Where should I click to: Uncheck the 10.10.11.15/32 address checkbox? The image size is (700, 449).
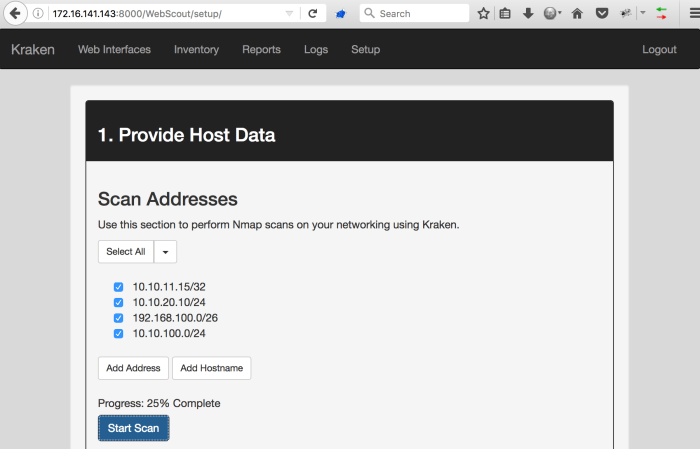coord(118,287)
